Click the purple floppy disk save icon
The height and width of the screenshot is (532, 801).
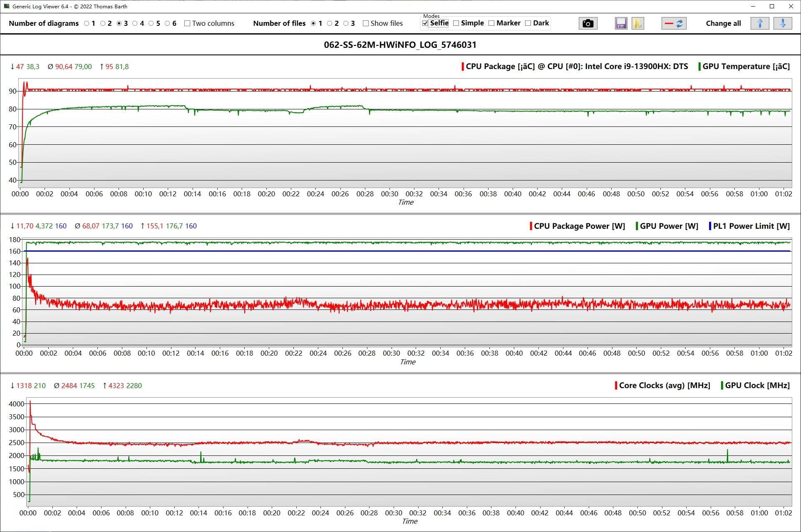point(621,24)
